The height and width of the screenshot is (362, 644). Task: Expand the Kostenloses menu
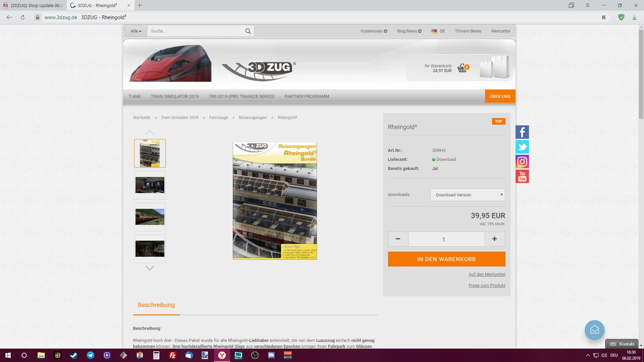tap(374, 31)
